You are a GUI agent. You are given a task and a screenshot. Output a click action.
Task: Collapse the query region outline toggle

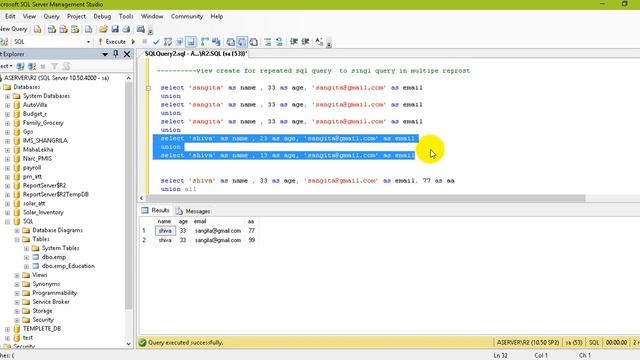[149, 88]
